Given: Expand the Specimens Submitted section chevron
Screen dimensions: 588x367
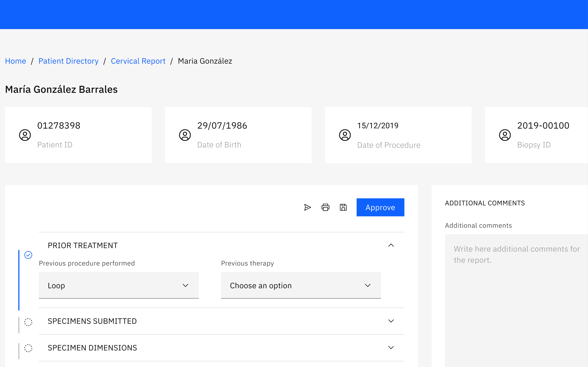Looking at the screenshot, I should pyautogui.click(x=391, y=321).
